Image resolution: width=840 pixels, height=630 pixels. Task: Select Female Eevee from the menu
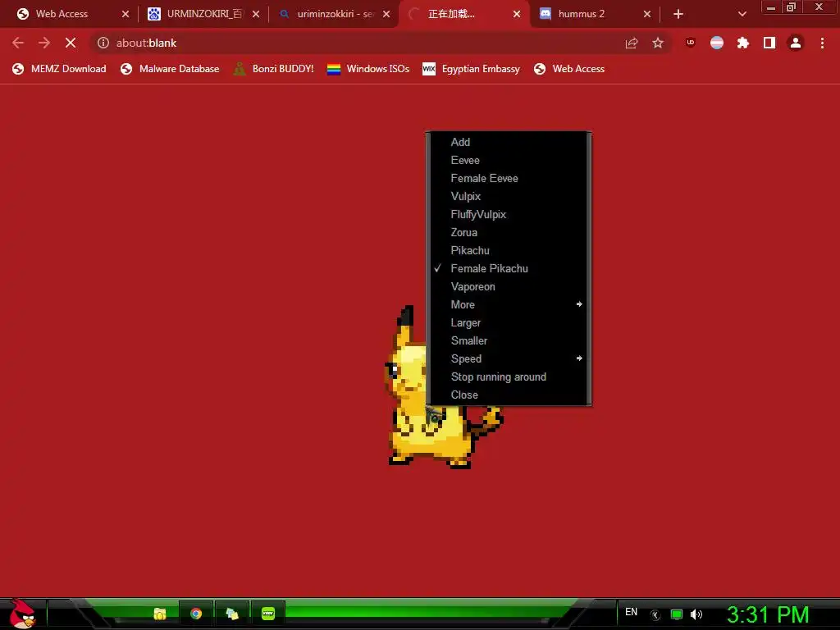[509, 178]
